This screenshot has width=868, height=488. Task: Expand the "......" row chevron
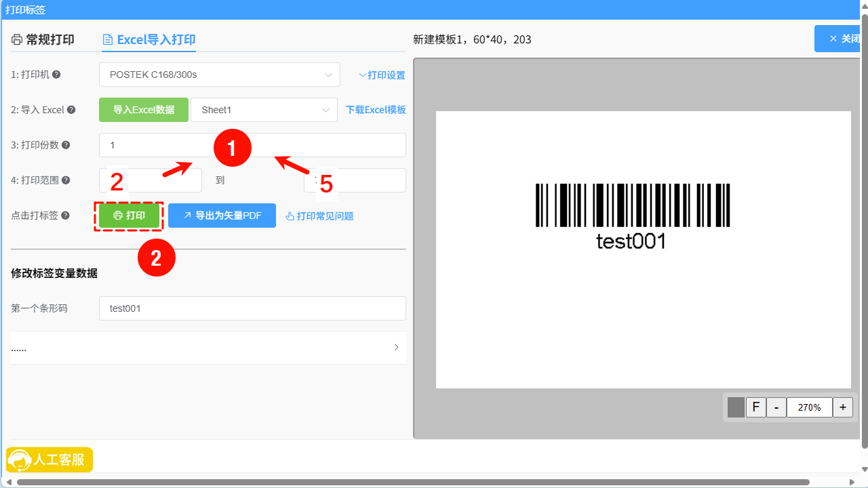tap(397, 347)
